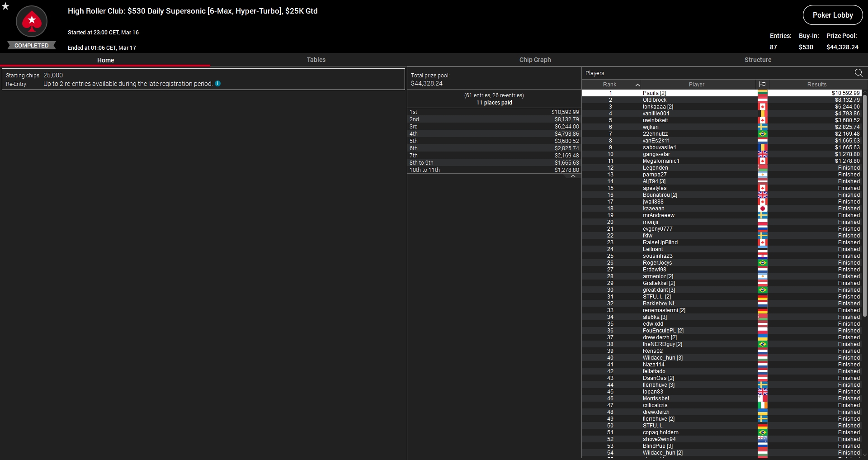Select player row Bounatirou [2]
Viewport: 868px width, 460px height.
(722, 195)
